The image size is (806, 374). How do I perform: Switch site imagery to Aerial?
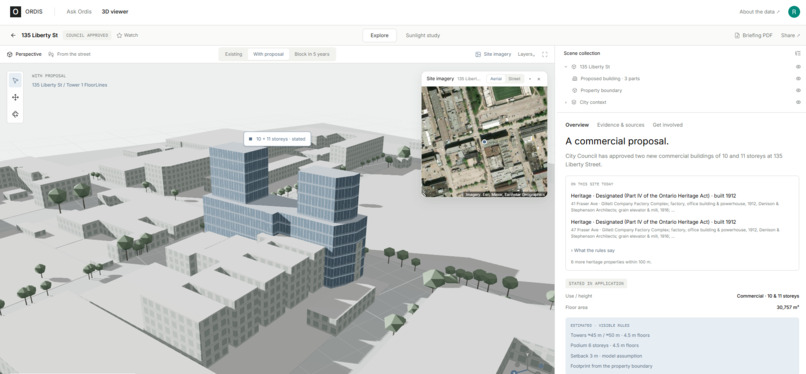(x=496, y=79)
